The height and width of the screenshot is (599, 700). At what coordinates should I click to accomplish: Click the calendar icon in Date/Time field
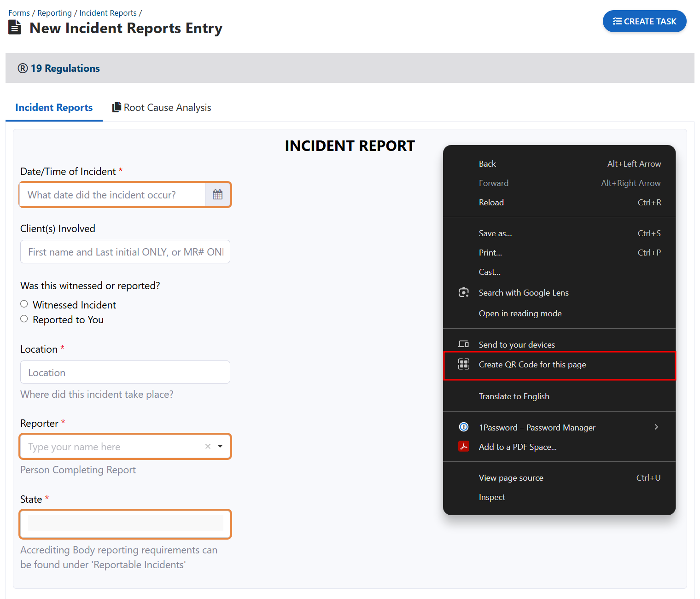point(217,195)
